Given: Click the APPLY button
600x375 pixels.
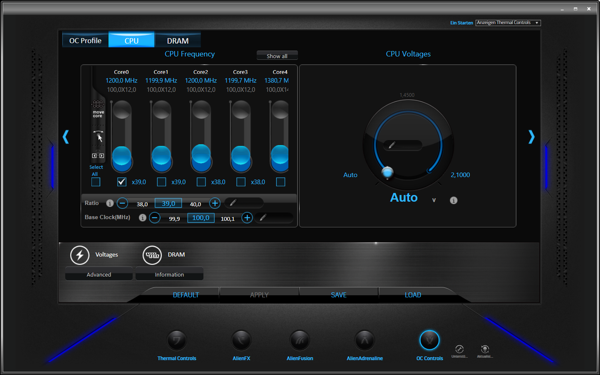Looking at the screenshot, I should click(259, 295).
